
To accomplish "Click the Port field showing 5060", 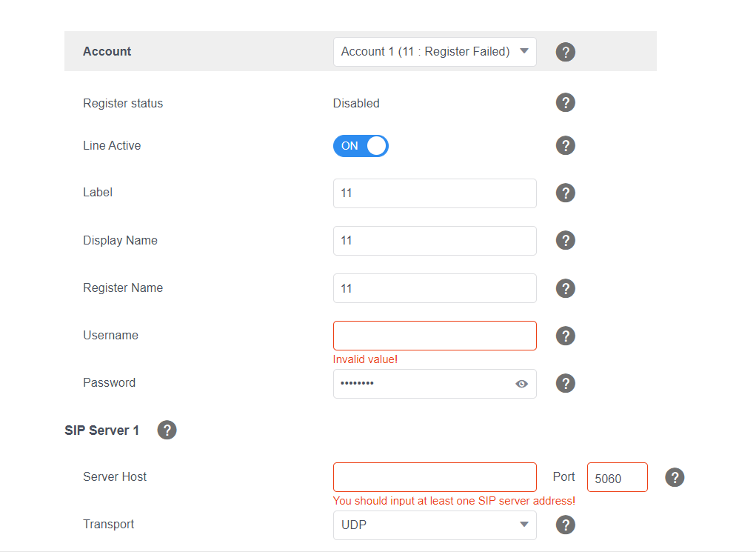I will pos(616,478).
